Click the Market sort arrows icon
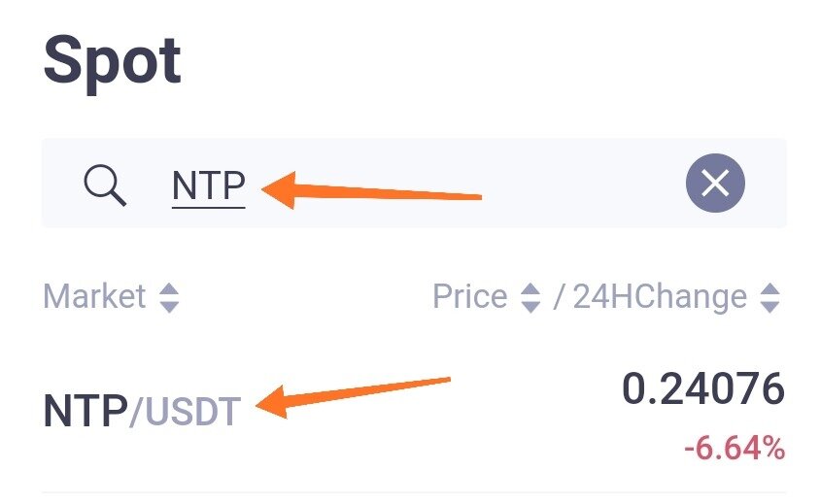The width and height of the screenshot is (820, 504). tap(169, 298)
